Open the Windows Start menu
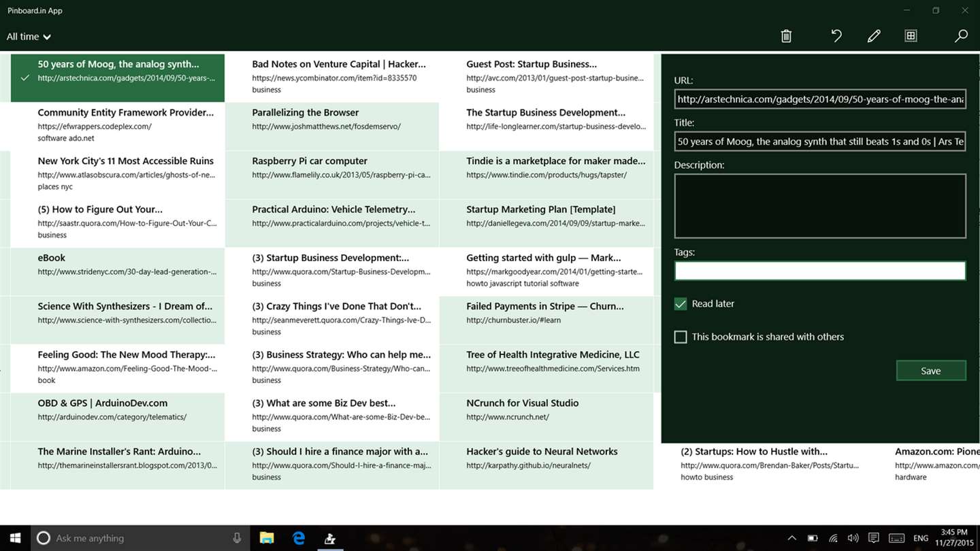 pos(14,538)
